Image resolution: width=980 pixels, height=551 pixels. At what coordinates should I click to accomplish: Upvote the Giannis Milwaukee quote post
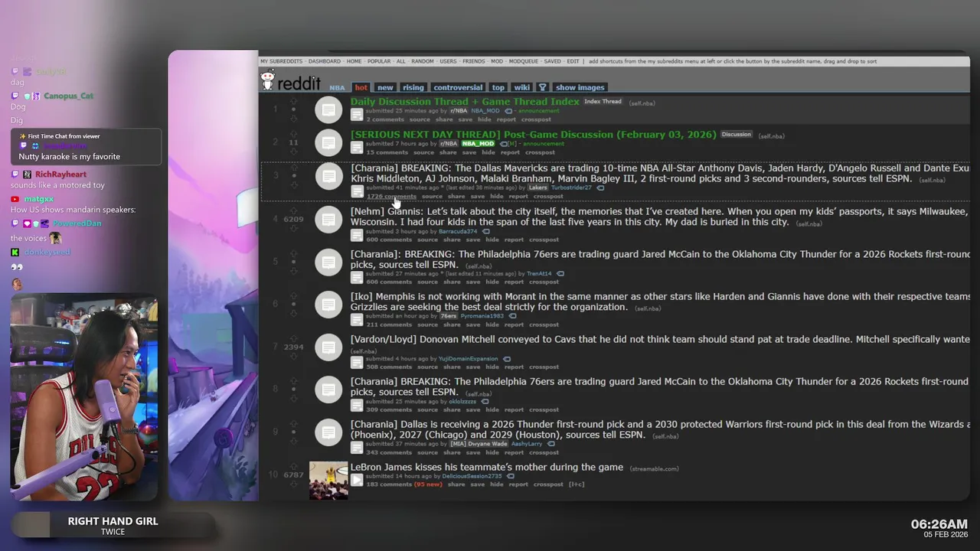coord(293,210)
